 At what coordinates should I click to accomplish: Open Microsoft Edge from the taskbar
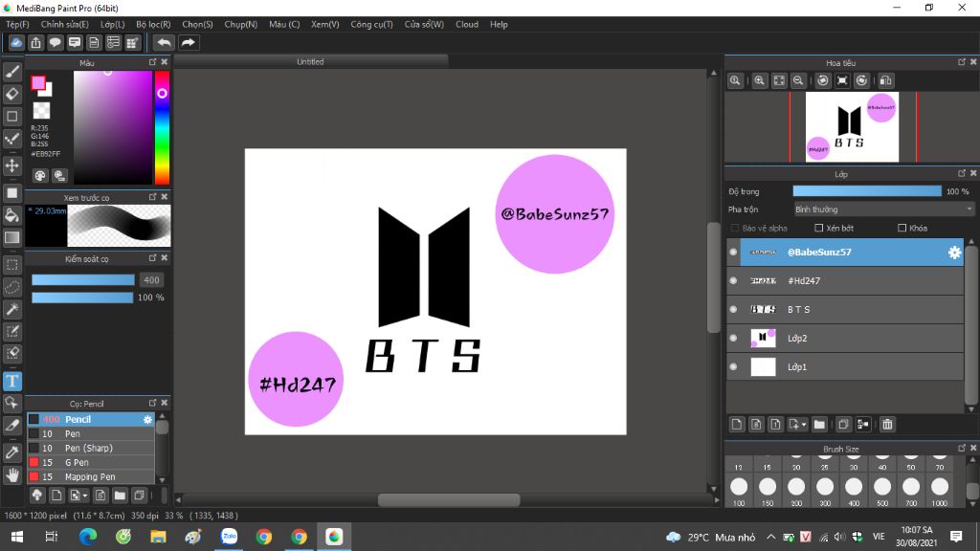tap(88, 537)
